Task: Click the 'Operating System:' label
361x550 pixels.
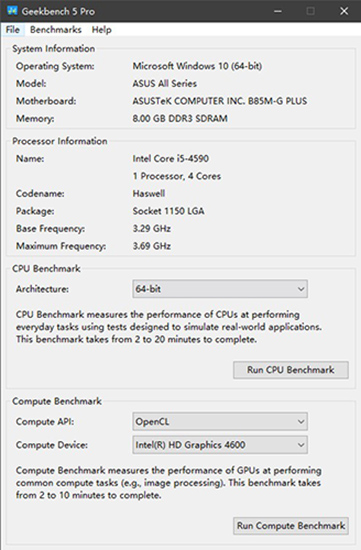Action: click(x=55, y=66)
